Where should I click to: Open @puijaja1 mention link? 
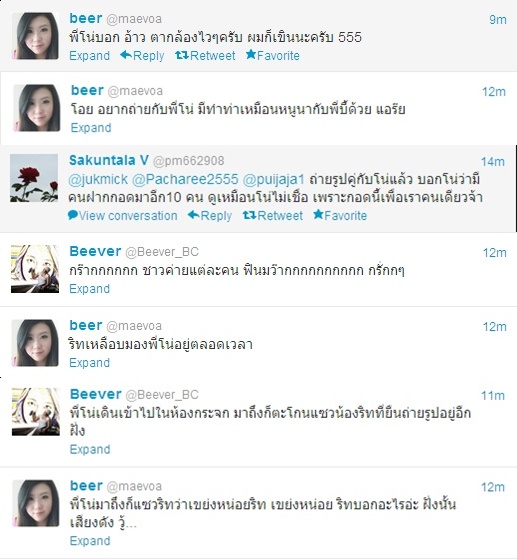273,179
